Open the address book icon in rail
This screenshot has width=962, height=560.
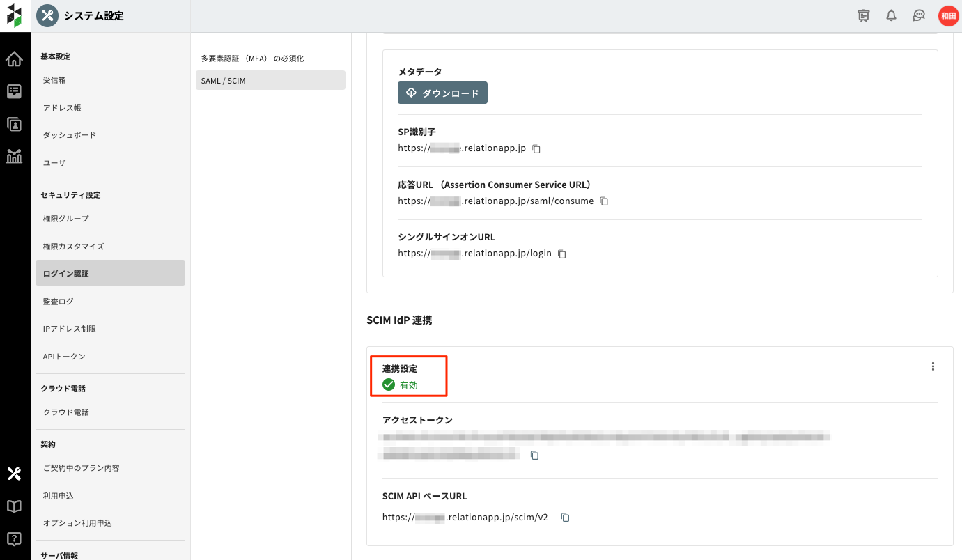tap(14, 124)
